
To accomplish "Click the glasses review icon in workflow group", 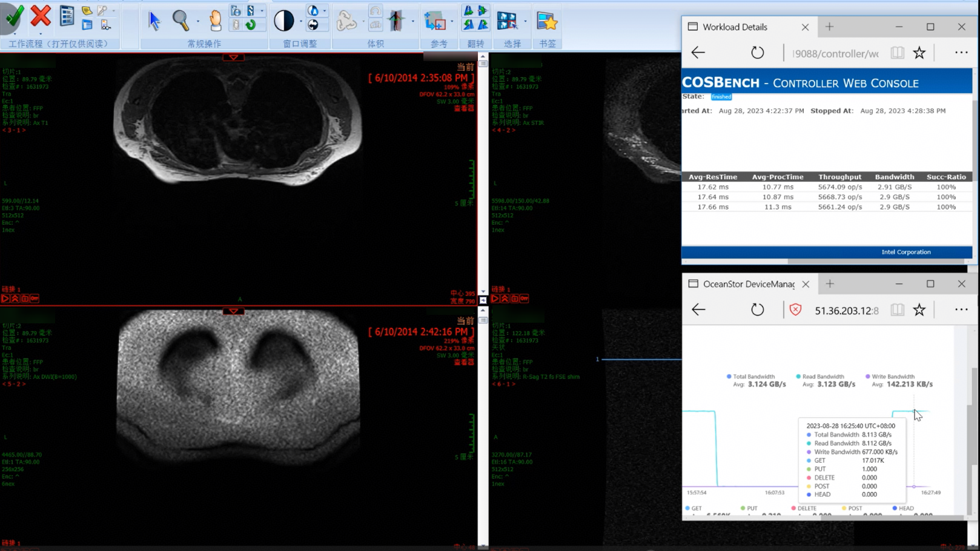I will coord(106,25).
